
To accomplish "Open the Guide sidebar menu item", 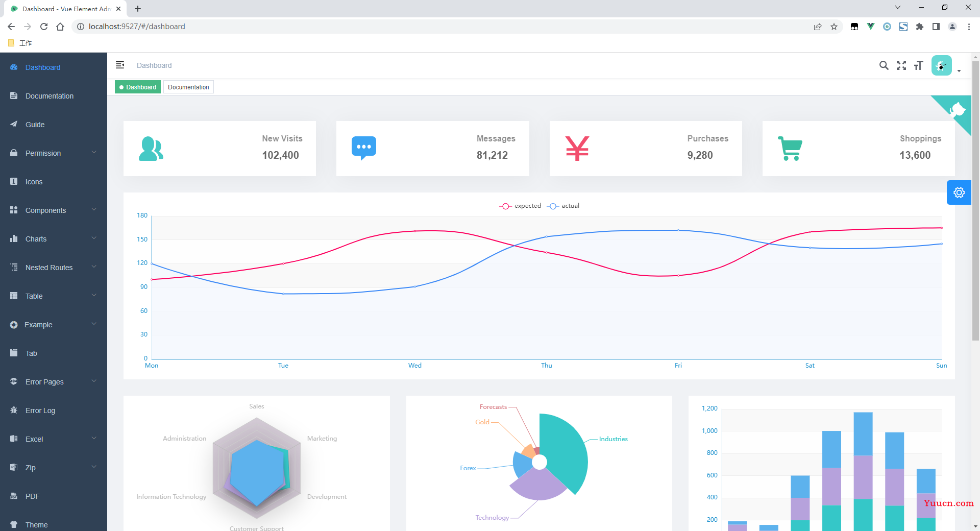I will pyautogui.click(x=54, y=125).
